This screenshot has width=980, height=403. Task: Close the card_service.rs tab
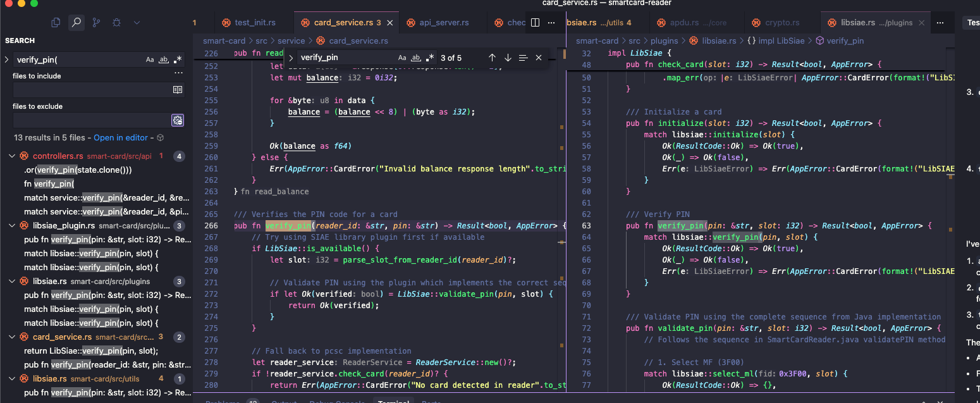(390, 23)
